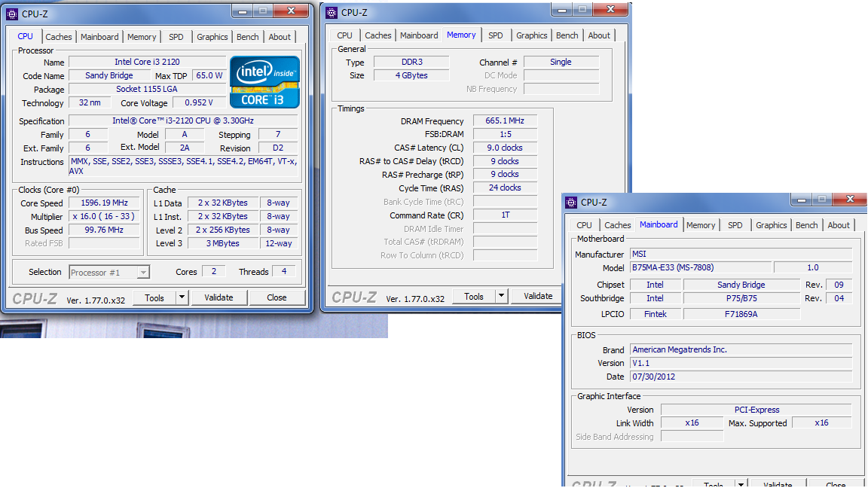Open Bench tab in the CPU window
Viewport: 868px width, 488px height.
(x=247, y=36)
